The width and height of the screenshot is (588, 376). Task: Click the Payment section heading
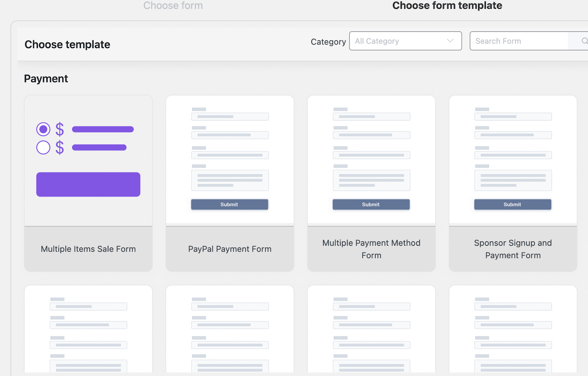(46, 79)
